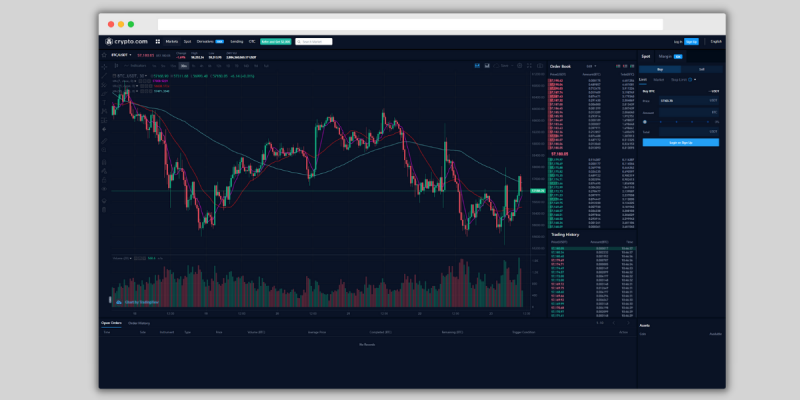The height and width of the screenshot is (400, 800).
Task: Expand the Volume indicator legend dropdown
Action: pos(131,258)
